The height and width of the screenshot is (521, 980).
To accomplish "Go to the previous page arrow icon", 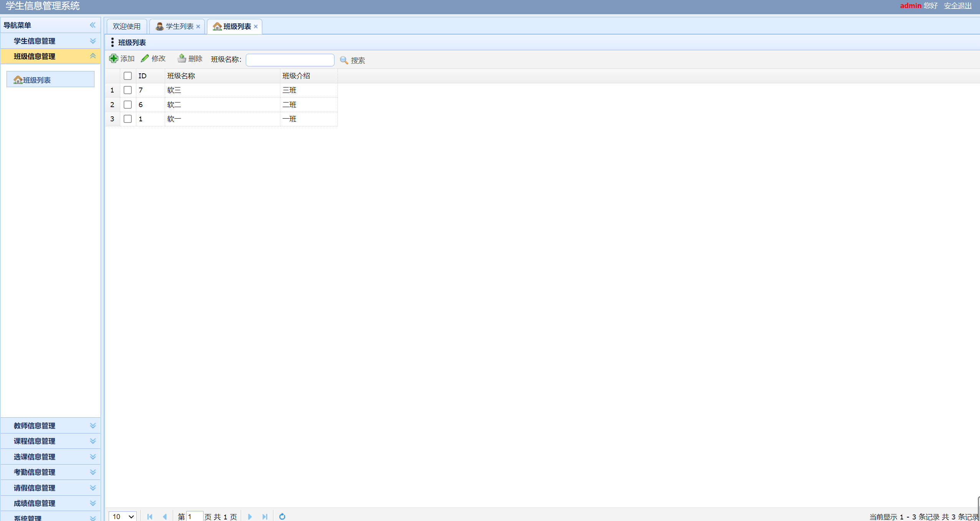I will click(x=165, y=516).
